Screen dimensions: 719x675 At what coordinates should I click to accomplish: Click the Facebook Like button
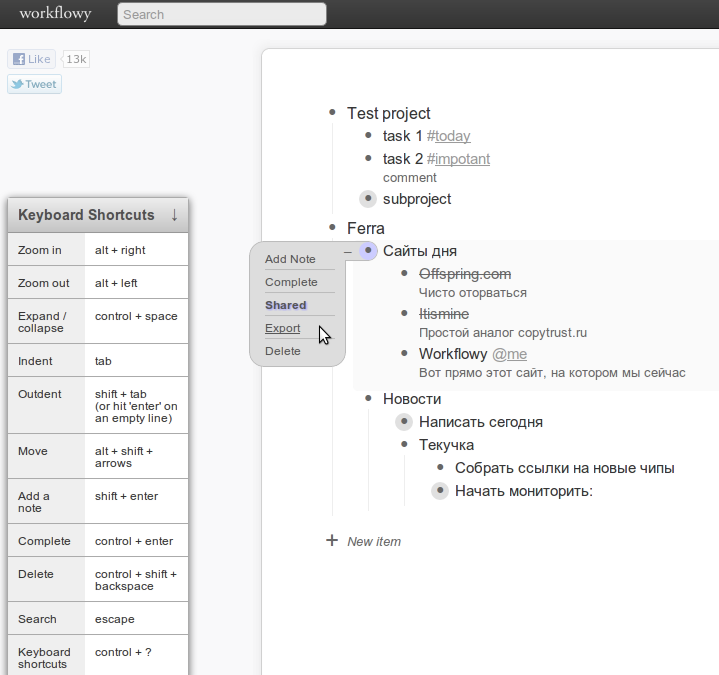point(31,59)
